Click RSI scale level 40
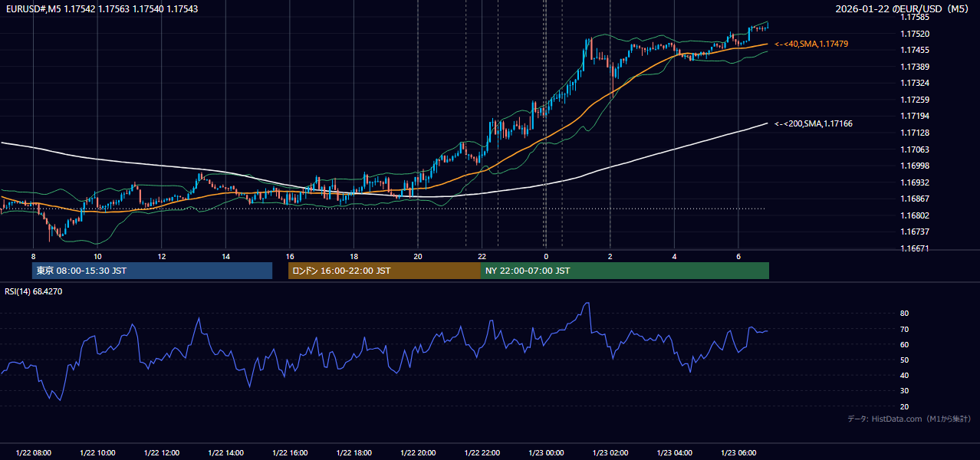The image size is (980, 460). click(904, 375)
